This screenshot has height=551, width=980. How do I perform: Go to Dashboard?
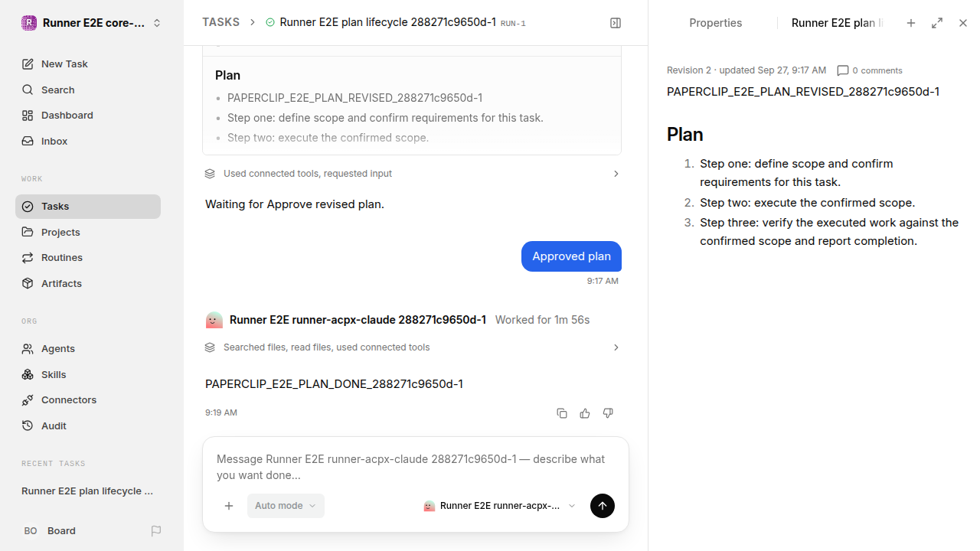tap(88, 116)
